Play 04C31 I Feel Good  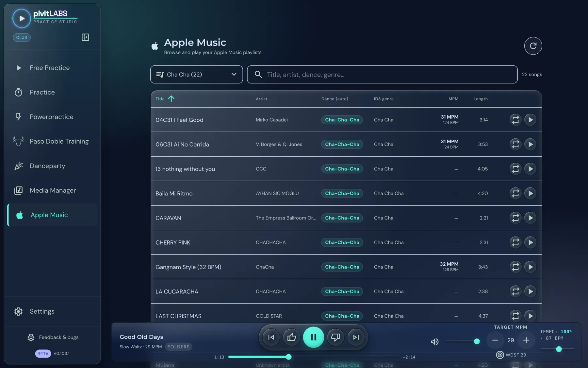point(530,120)
